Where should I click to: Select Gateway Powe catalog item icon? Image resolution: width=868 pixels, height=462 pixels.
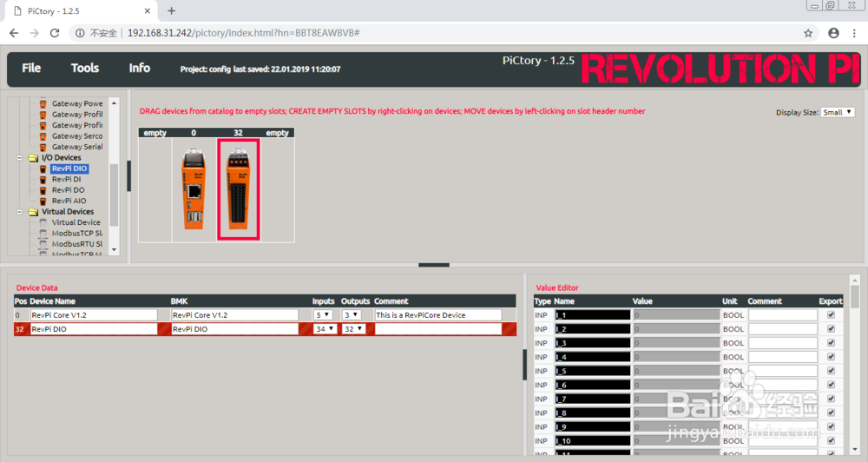(43, 103)
